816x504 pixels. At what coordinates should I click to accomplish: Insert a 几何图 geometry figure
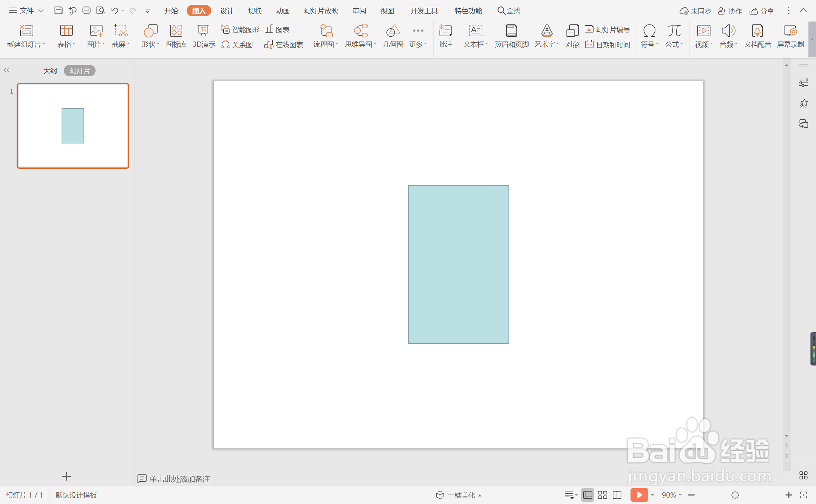tap(393, 36)
